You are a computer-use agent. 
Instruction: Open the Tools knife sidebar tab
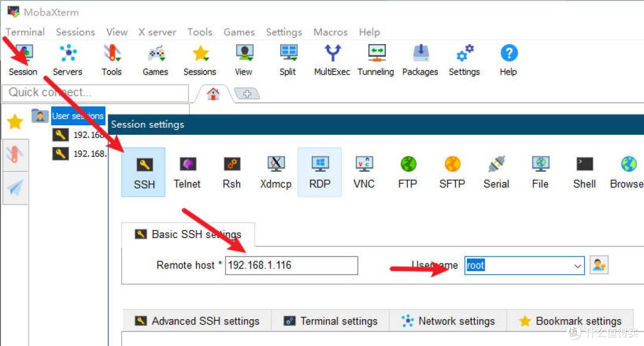coord(15,155)
